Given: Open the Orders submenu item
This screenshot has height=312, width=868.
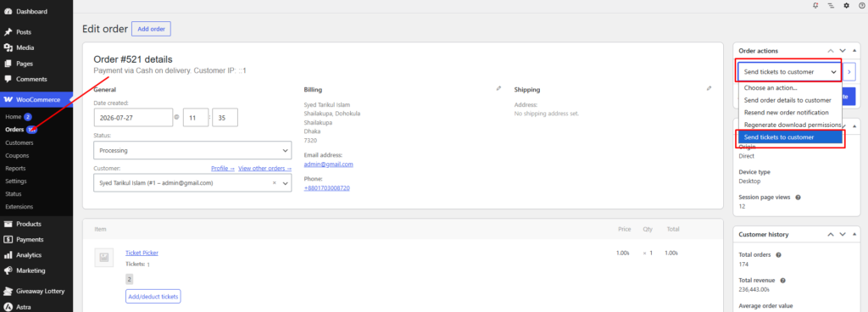Looking at the screenshot, I should (x=14, y=130).
